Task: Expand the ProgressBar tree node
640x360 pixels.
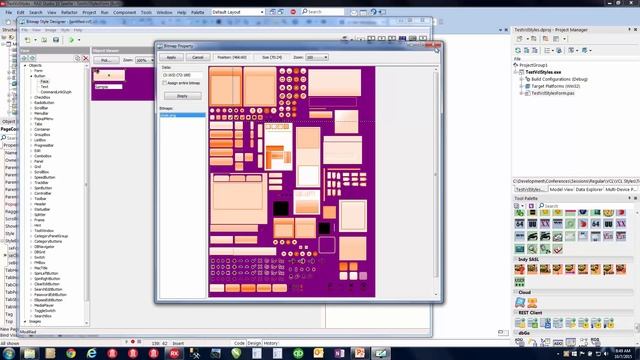Action: coord(31,145)
